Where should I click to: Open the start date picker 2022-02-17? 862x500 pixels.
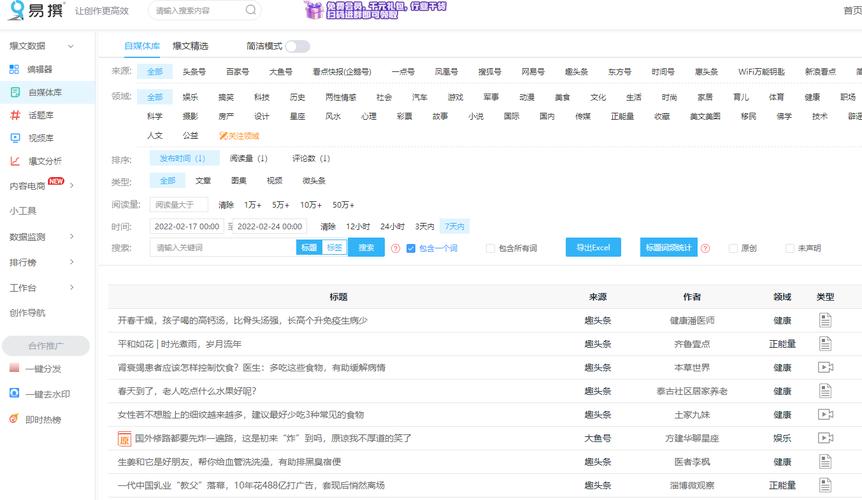(x=187, y=226)
